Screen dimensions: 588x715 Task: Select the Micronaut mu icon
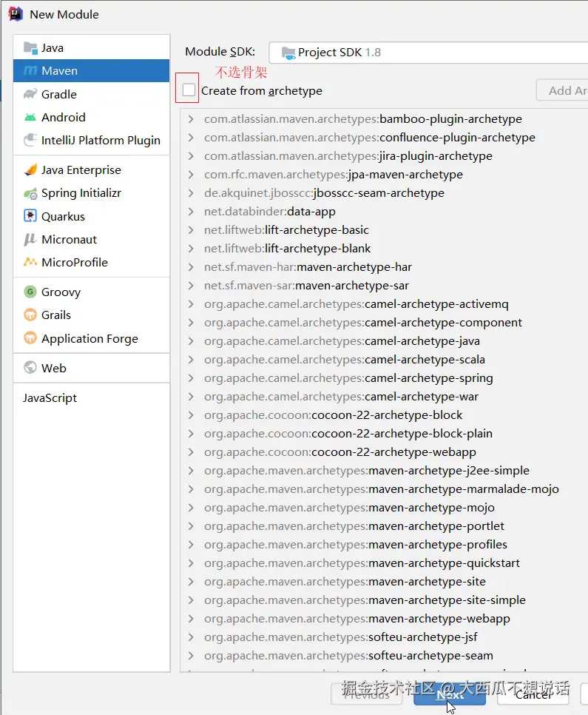[30, 240]
